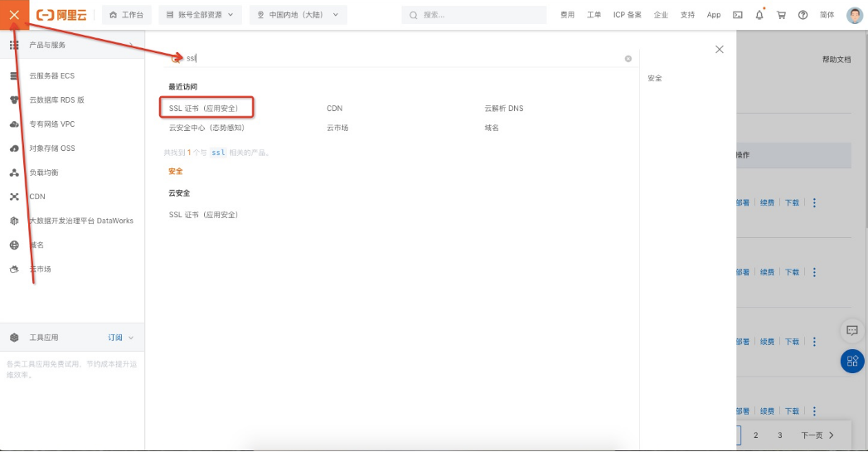Click the RDS database icon
This screenshot has height=452, width=868.
[x=14, y=100]
